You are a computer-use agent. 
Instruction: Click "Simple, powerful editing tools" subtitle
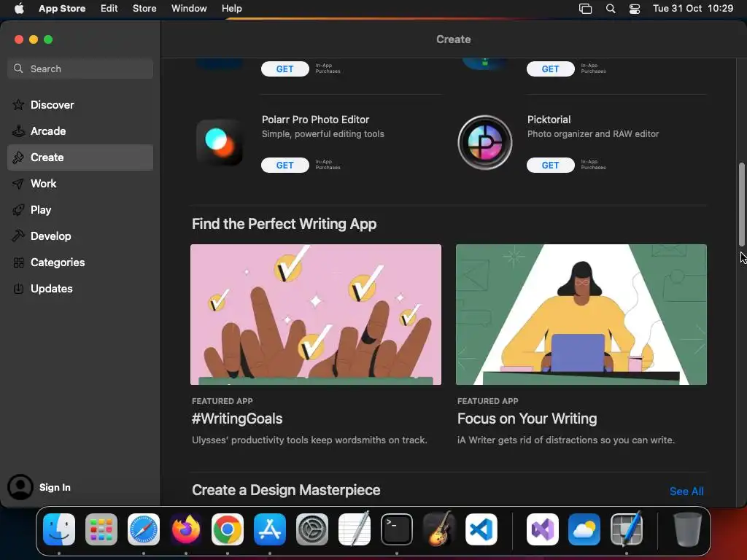click(x=323, y=134)
